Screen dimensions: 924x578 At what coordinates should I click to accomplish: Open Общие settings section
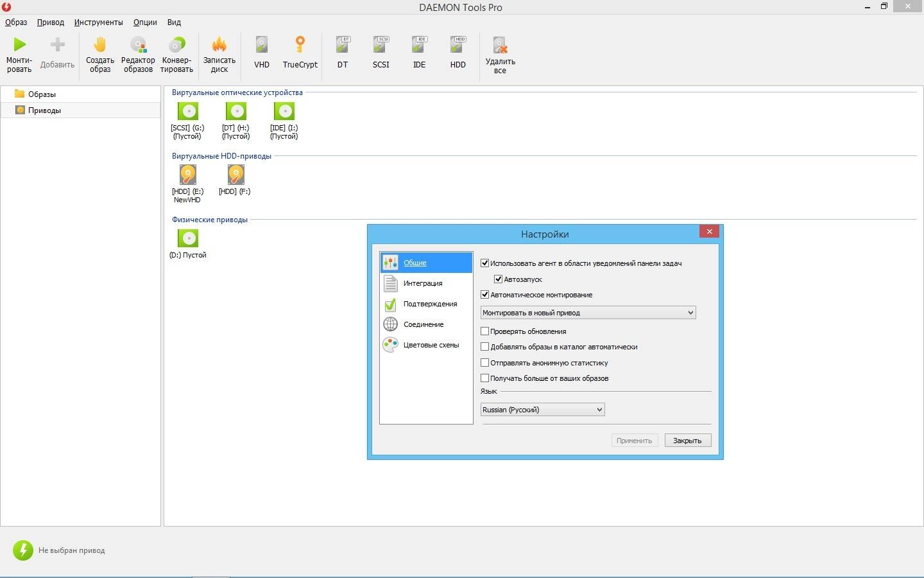click(426, 263)
